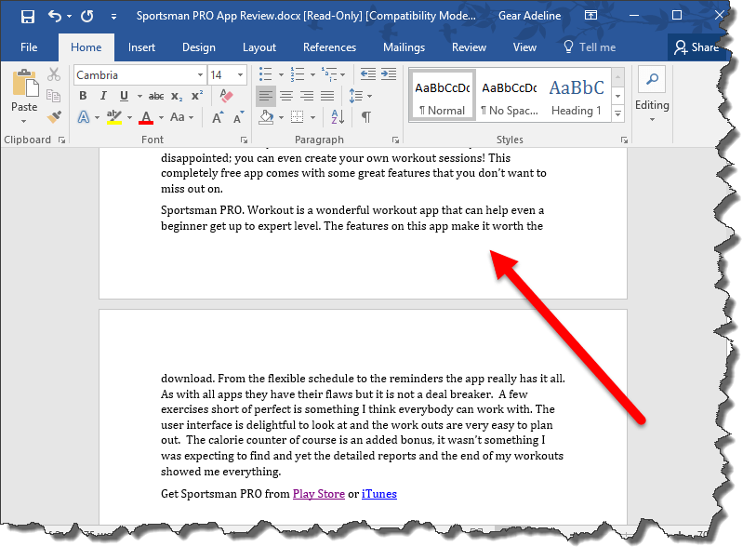
Task: Sort text alphabetically A-Z
Action: click(338, 116)
